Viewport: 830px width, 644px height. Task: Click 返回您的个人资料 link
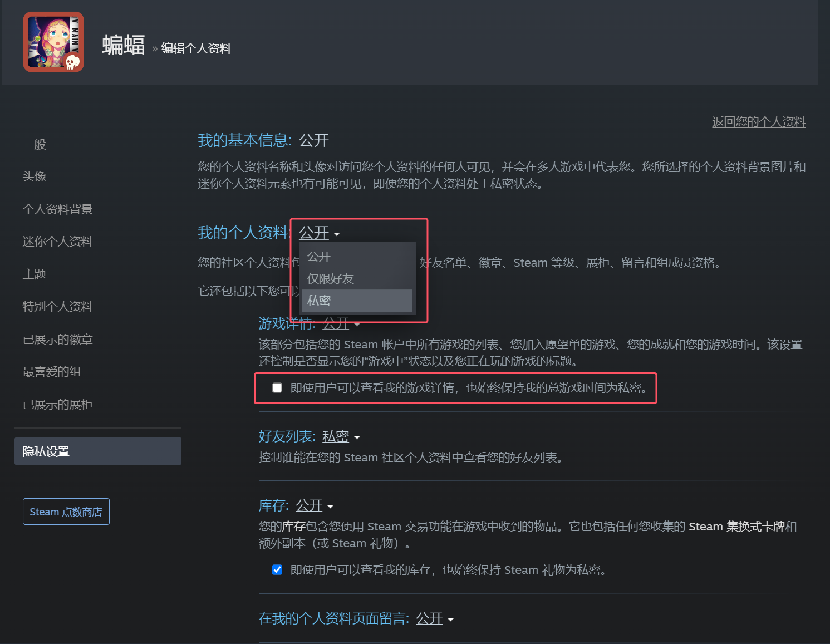(759, 121)
